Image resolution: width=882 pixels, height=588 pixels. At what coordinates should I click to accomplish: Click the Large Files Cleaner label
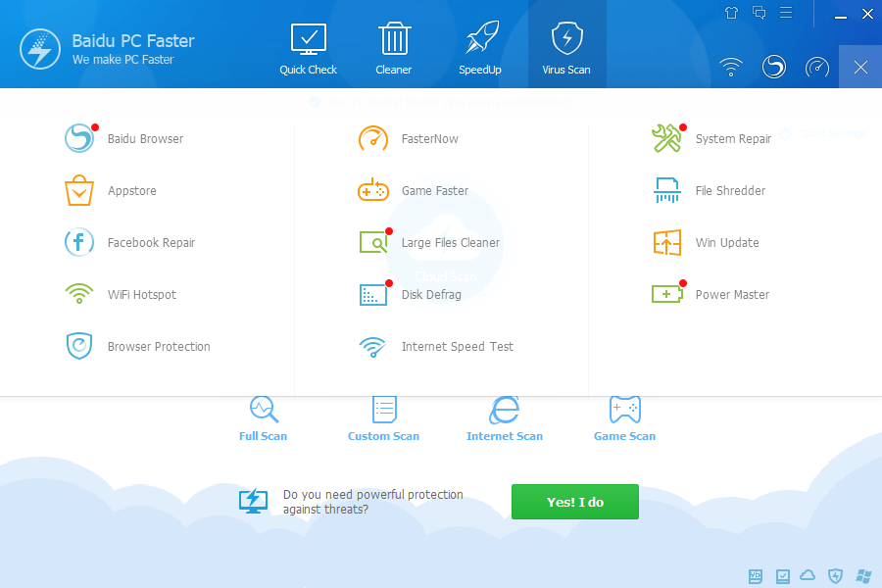(451, 242)
